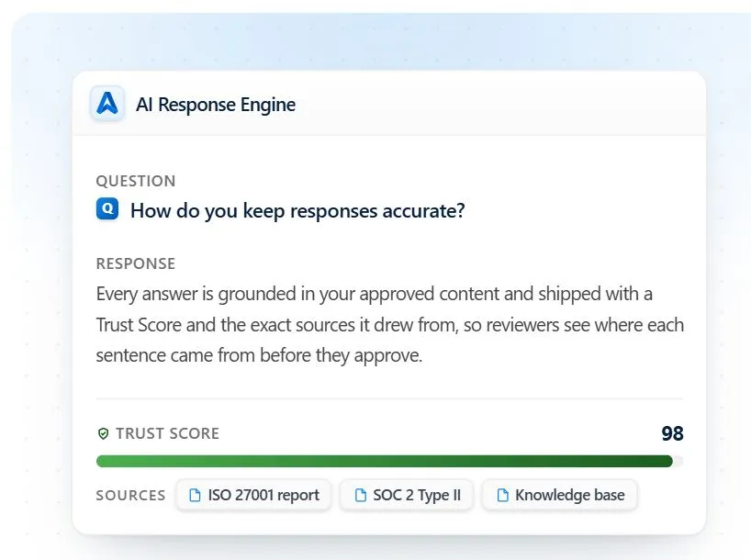Click the question 'How do you keep responses accurate?'
This screenshot has height=560, width=751.
click(x=297, y=211)
